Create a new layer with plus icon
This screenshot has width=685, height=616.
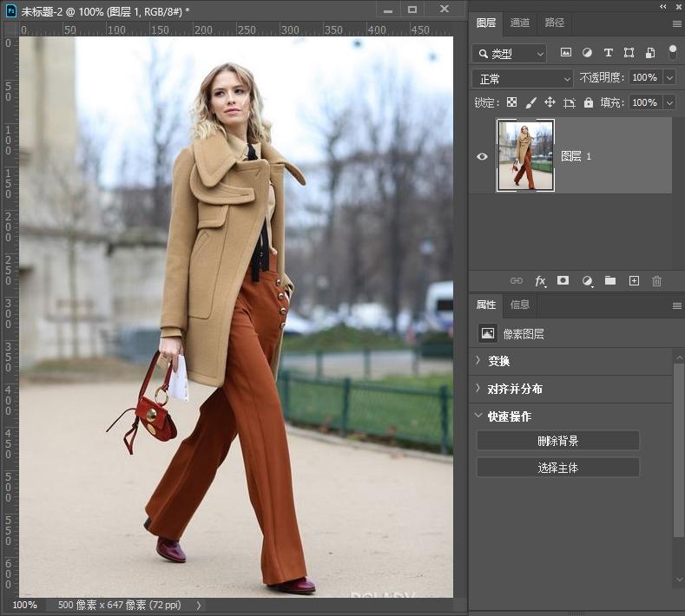(634, 281)
